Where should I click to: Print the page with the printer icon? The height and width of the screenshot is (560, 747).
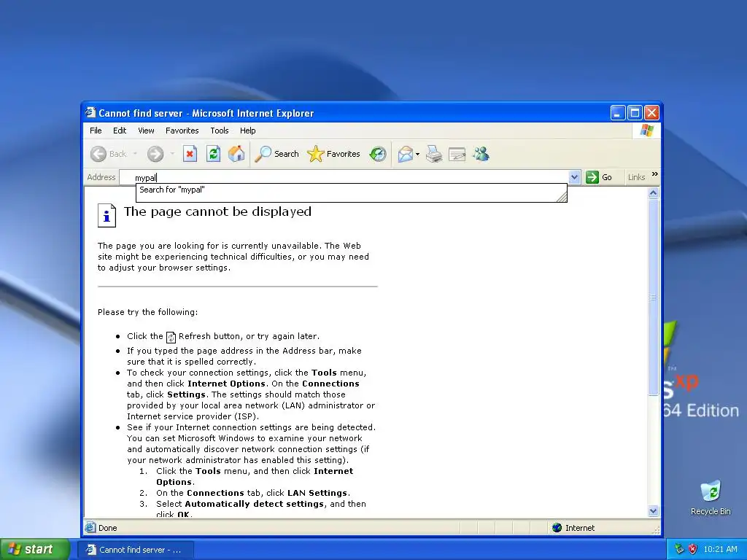click(433, 154)
